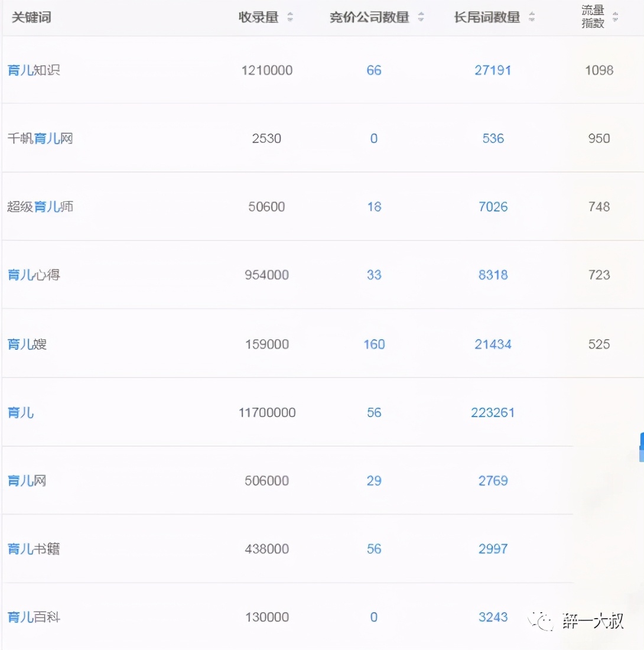644x650 pixels.
Task: Check 160 bidding companies for 育儿嫂
Action: [373, 344]
